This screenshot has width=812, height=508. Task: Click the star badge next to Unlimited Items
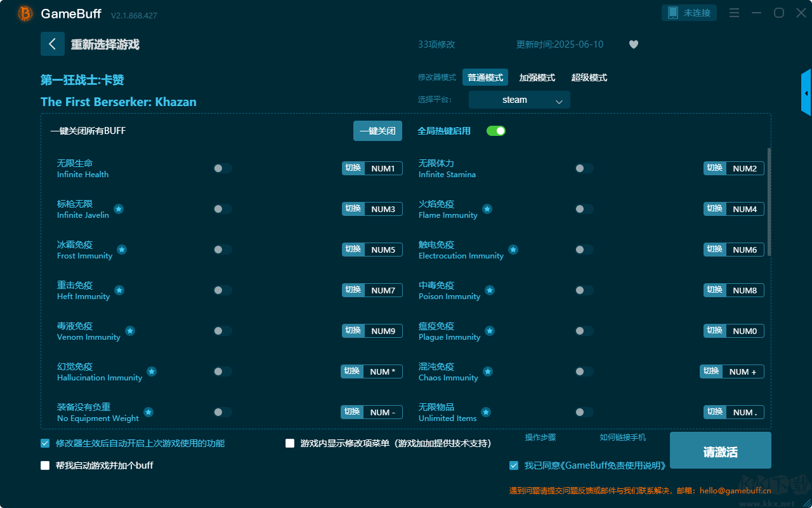(x=486, y=412)
